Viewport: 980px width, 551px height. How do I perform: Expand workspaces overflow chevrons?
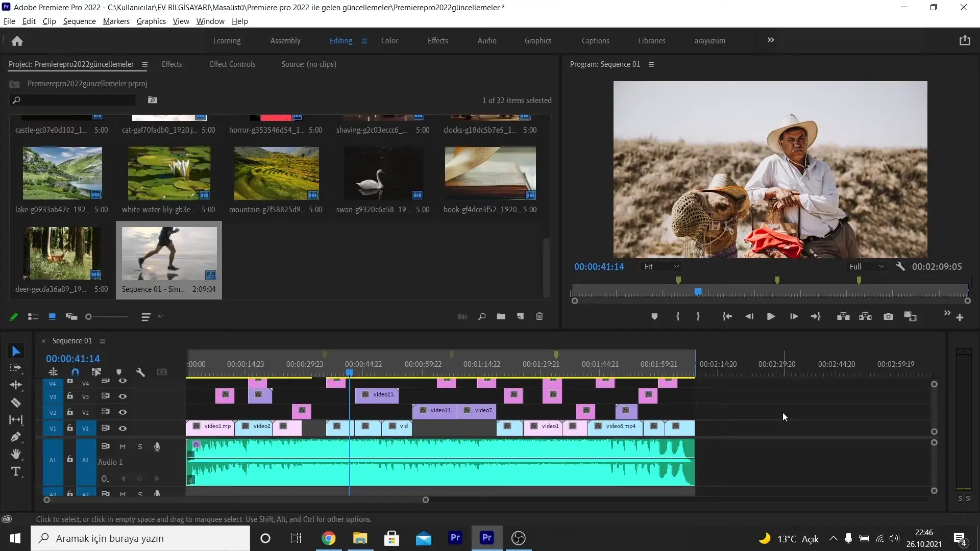(771, 40)
